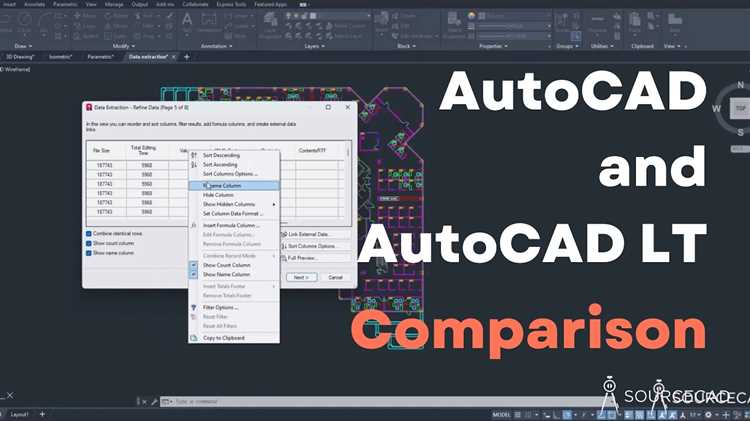Open the Manage ribbon tab

click(114, 4)
